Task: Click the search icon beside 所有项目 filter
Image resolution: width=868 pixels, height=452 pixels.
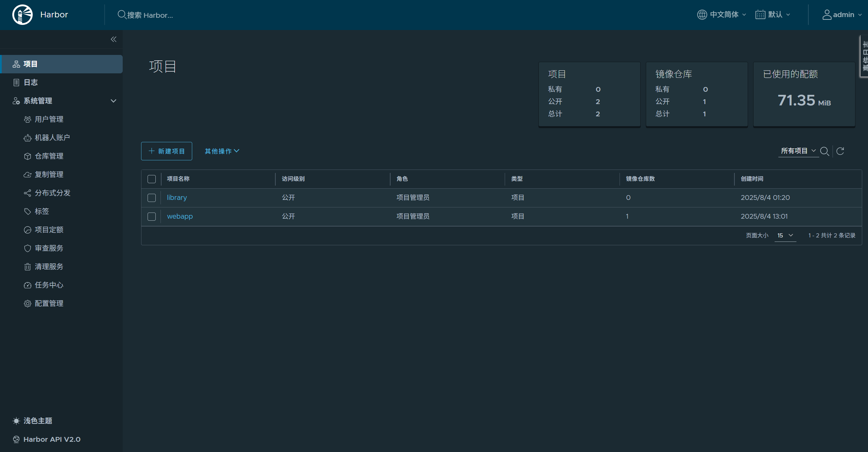Action: 825,151
